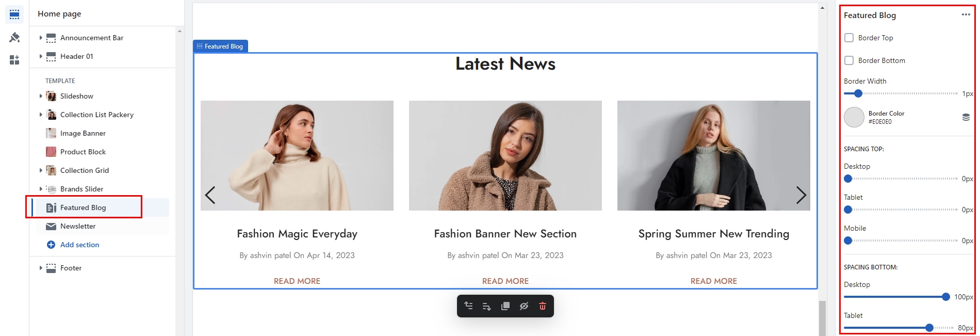Click the duplicate section icon
The height and width of the screenshot is (336, 980).
pyautogui.click(x=505, y=306)
